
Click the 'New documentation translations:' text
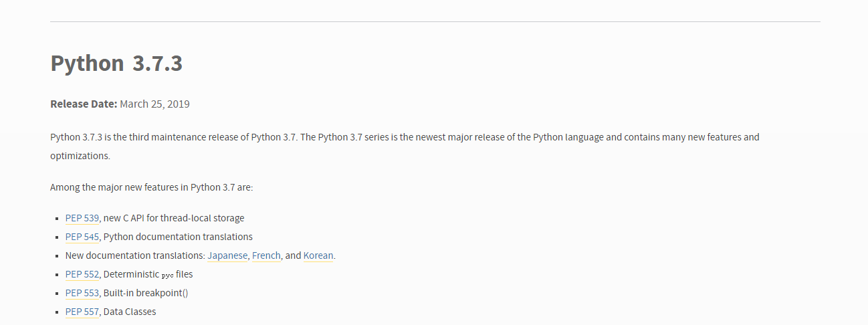(x=134, y=255)
